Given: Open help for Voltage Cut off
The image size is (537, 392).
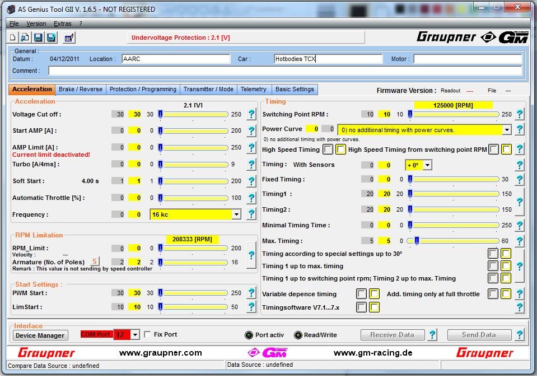Looking at the screenshot, I should point(251,114).
